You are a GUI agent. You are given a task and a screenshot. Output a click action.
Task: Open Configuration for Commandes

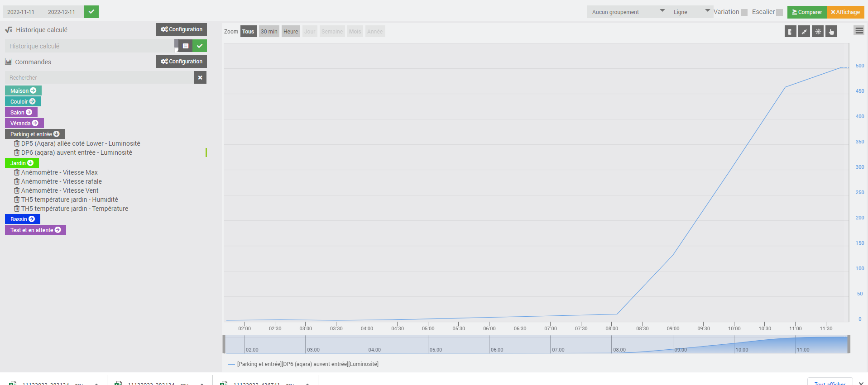tap(182, 62)
